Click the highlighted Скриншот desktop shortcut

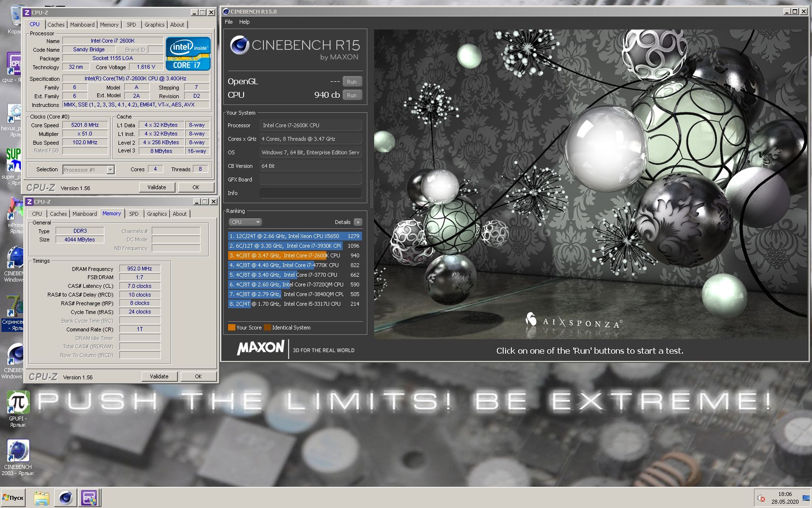pos(14,312)
